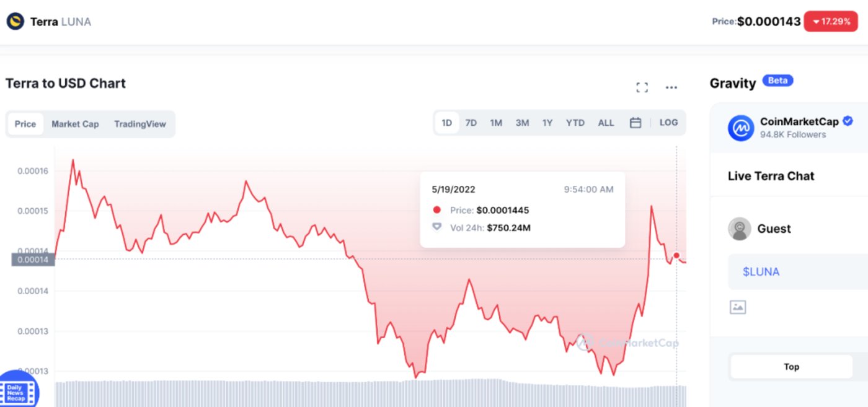Select the YTD time range
The image size is (868, 407).
pos(575,122)
